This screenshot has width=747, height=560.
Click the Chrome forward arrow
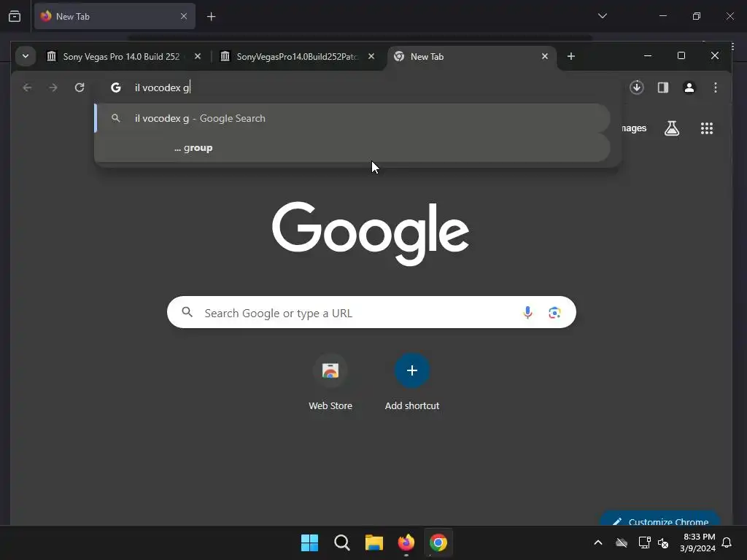(x=53, y=87)
